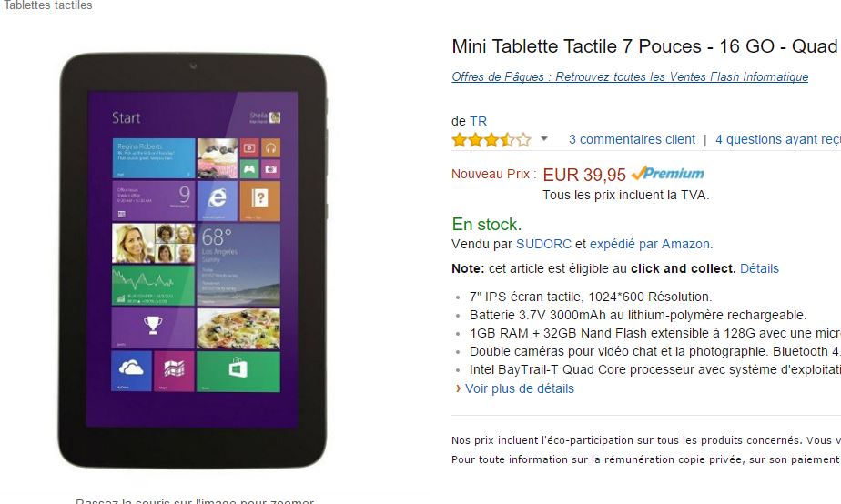This screenshot has height=504, width=841.
Task: Click the tablet product image
Action: (192, 260)
